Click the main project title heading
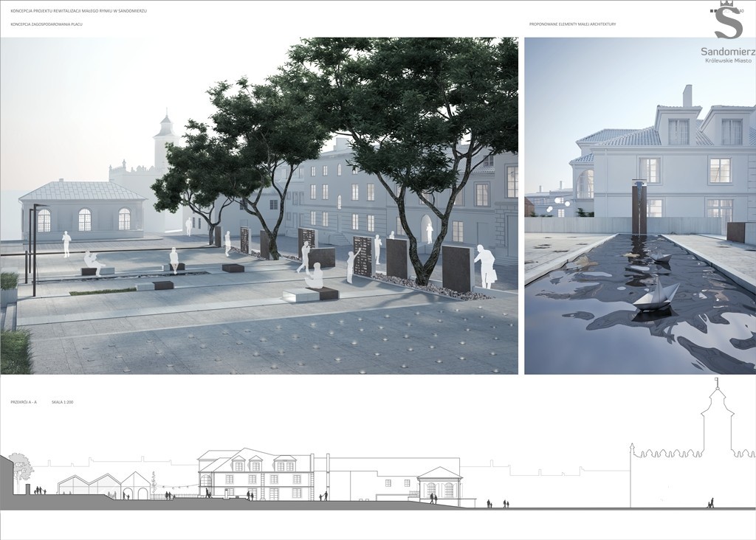This screenshot has height=540, width=756. point(78,11)
